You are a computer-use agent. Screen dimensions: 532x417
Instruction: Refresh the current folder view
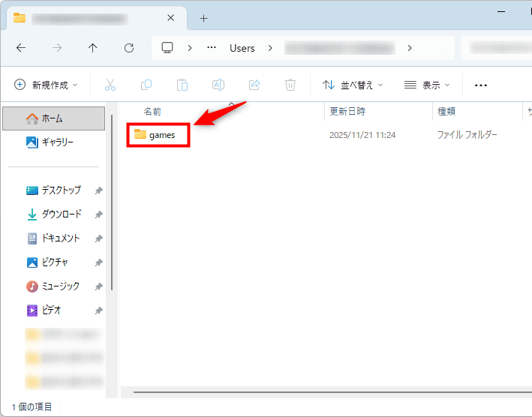(129, 48)
